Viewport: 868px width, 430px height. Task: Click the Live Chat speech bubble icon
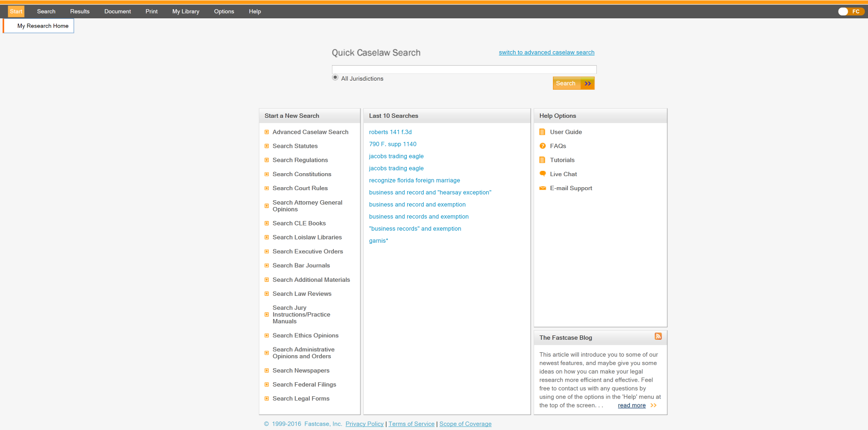(x=542, y=174)
